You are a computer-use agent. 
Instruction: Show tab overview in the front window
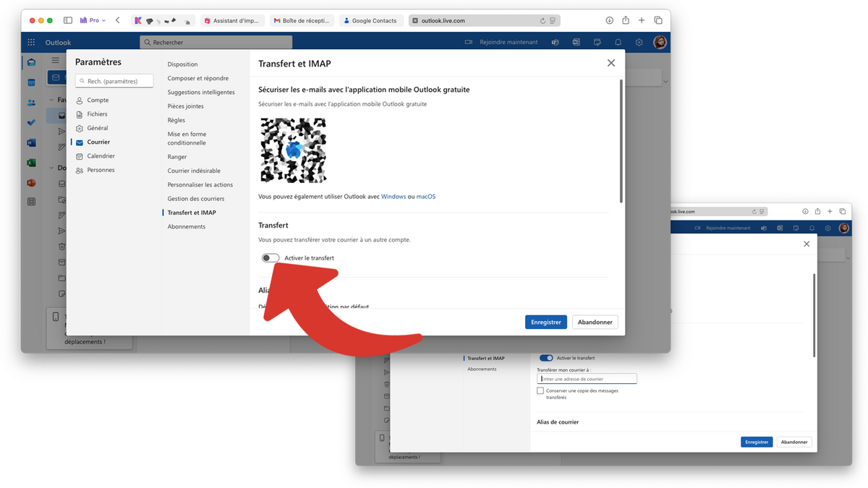coord(658,20)
